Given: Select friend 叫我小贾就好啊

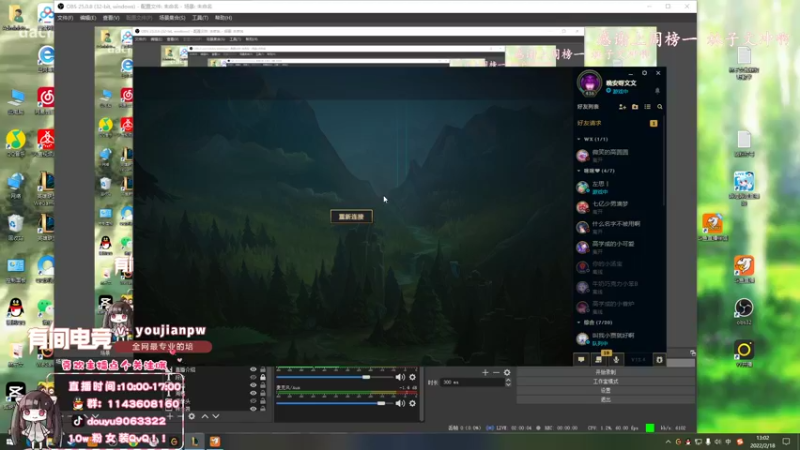Looking at the screenshot, I should coord(618,339).
